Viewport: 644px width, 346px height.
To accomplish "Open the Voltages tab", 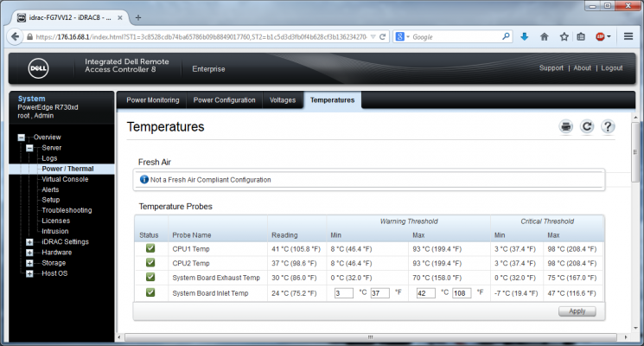I will (283, 100).
